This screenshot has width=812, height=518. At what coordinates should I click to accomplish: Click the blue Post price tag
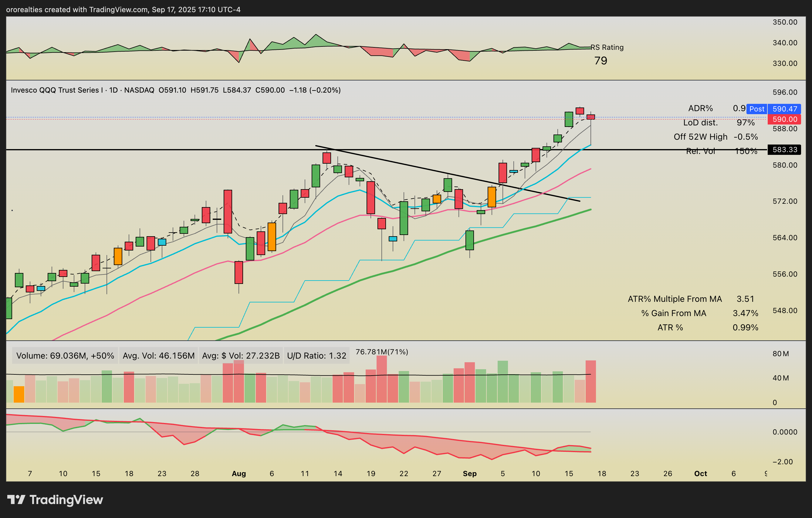757,109
